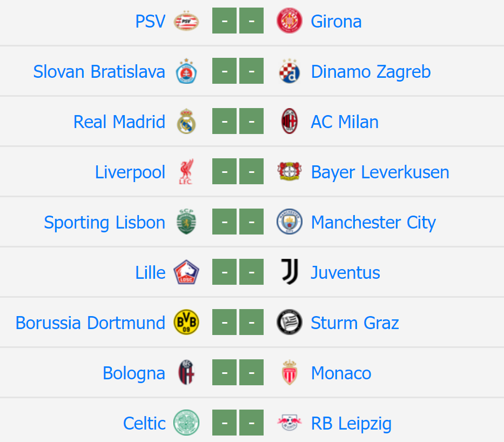Click the Girona club crest
504x442 pixels.
289,22
